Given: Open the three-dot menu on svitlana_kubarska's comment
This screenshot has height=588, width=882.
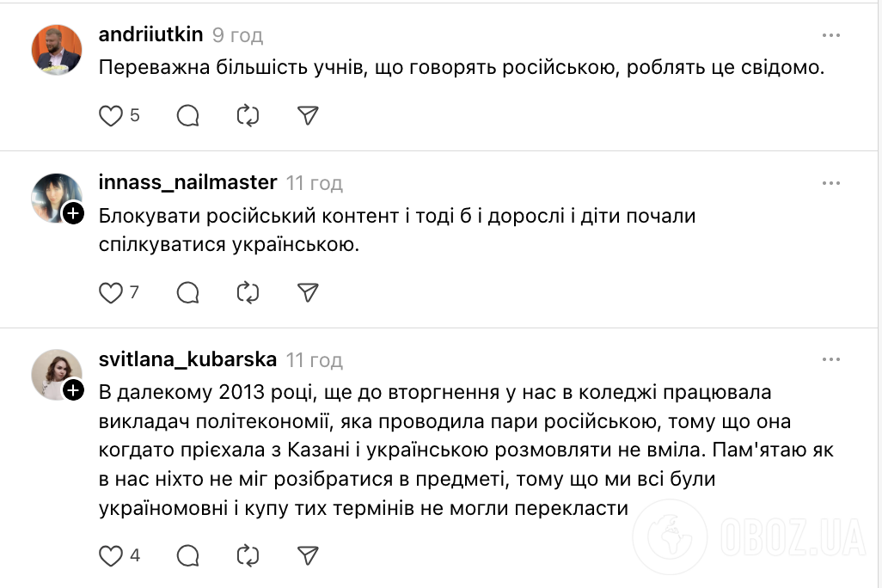Looking at the screenshot, I should (831, 359).
